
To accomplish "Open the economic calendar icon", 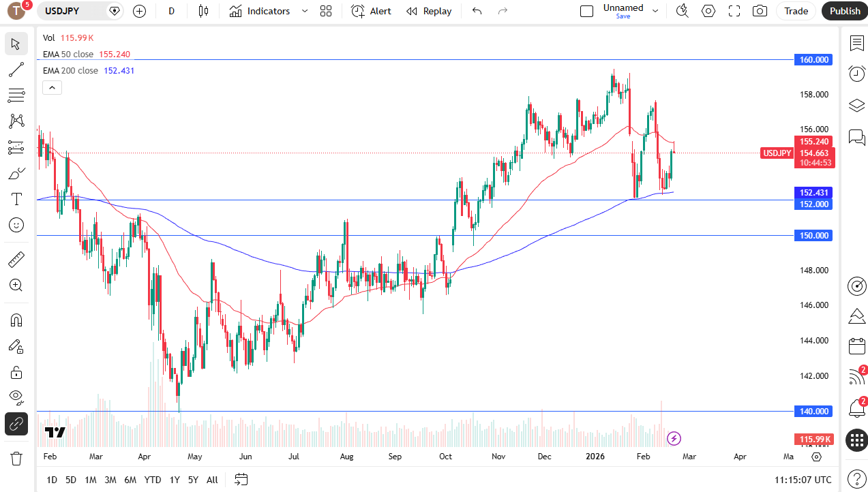I will [856, 346].
